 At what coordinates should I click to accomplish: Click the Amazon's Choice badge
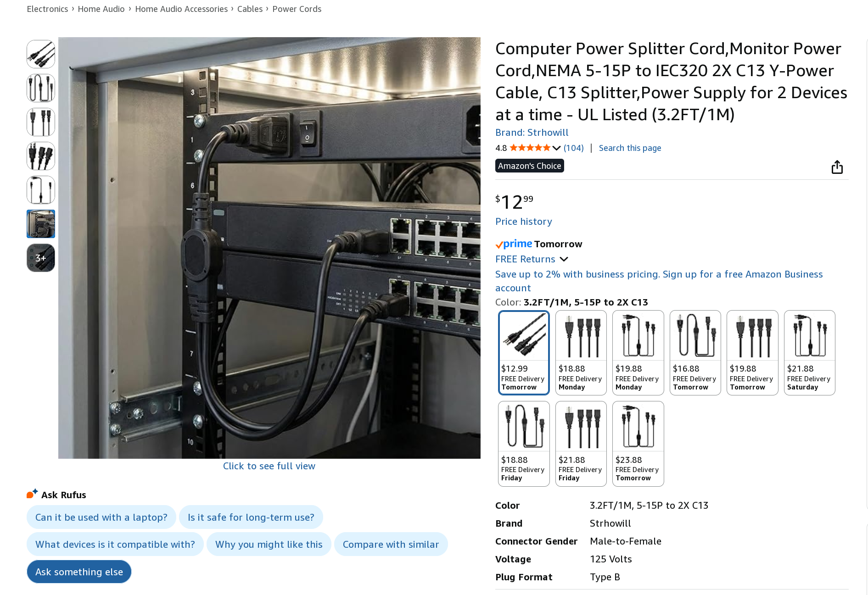pos(529,166)
